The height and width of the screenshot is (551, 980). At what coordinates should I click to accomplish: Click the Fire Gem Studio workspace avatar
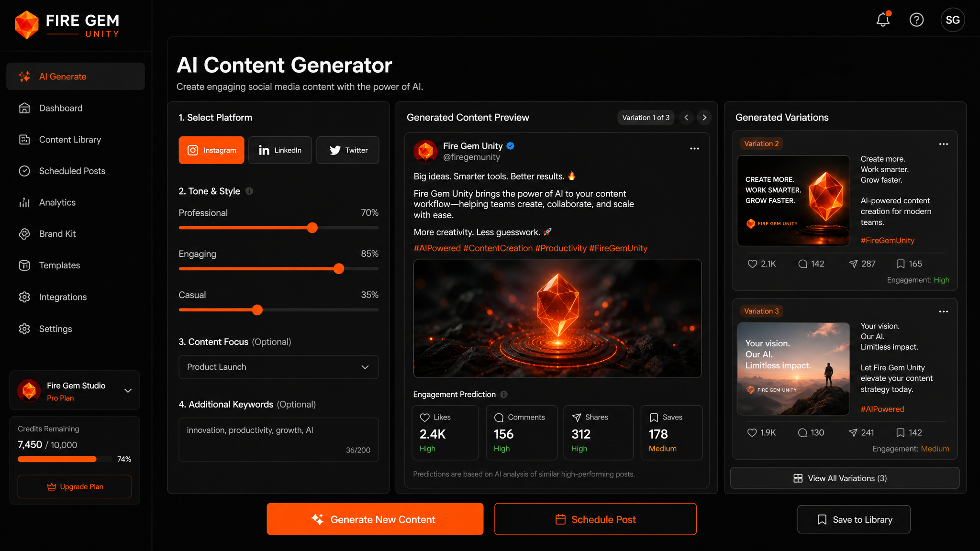(29, 391)
